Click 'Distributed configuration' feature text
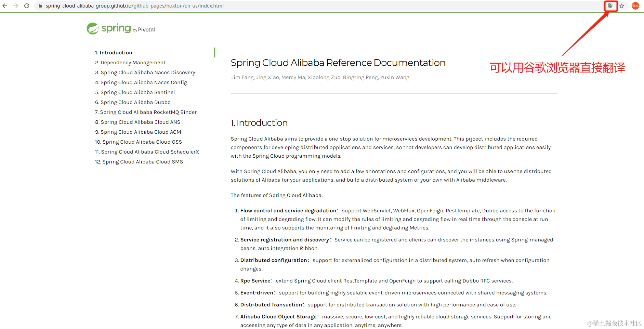The height and width of the screenshot is (329, 644). [x=274, y=260]
